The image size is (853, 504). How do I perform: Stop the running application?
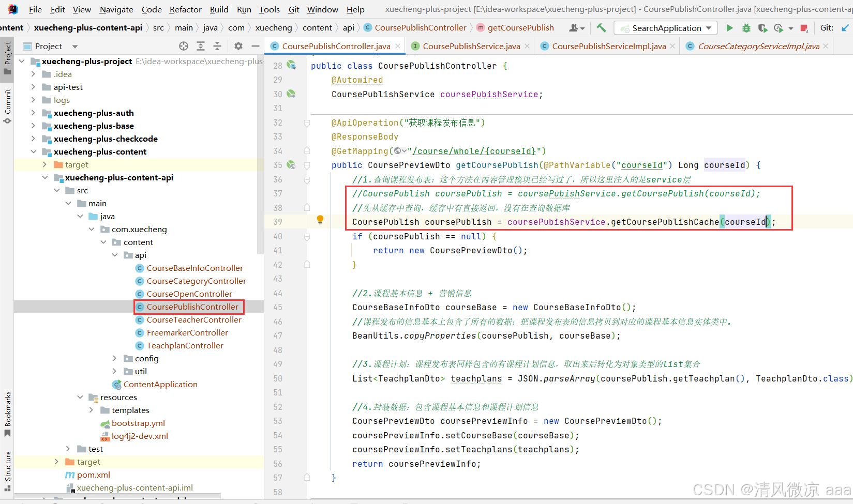(x=804, y=28)
